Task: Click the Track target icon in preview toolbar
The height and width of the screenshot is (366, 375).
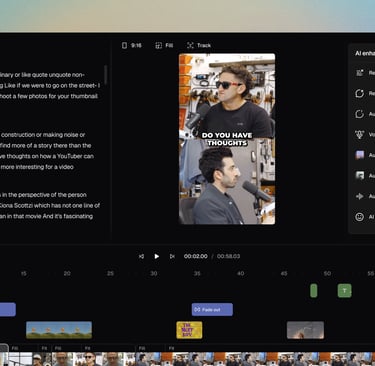Action: [x=190, y=45]
